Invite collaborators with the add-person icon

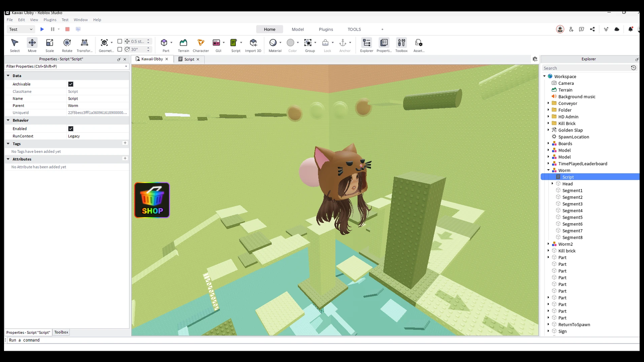(x=571, y=29)
